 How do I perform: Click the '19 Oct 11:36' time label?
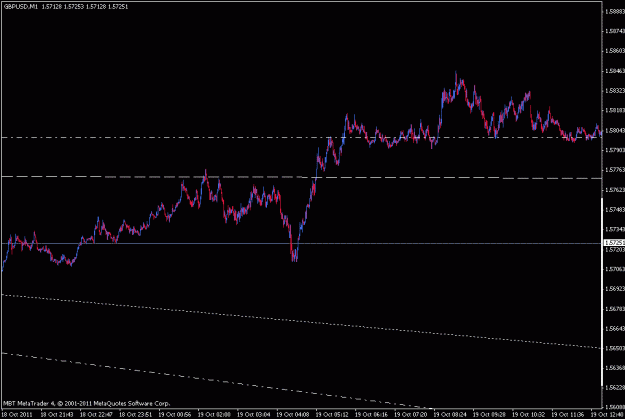pos(568,415)
